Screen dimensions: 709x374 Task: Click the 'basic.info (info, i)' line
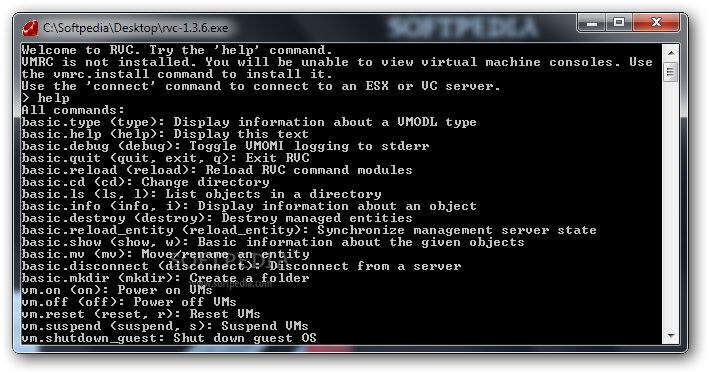(249, 206)
